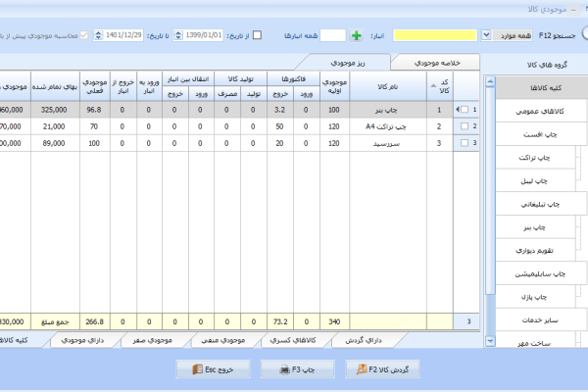The height and width of the screenshot is (392, 588).
Task: Click group list scroll down arrow
Action: 490,341
